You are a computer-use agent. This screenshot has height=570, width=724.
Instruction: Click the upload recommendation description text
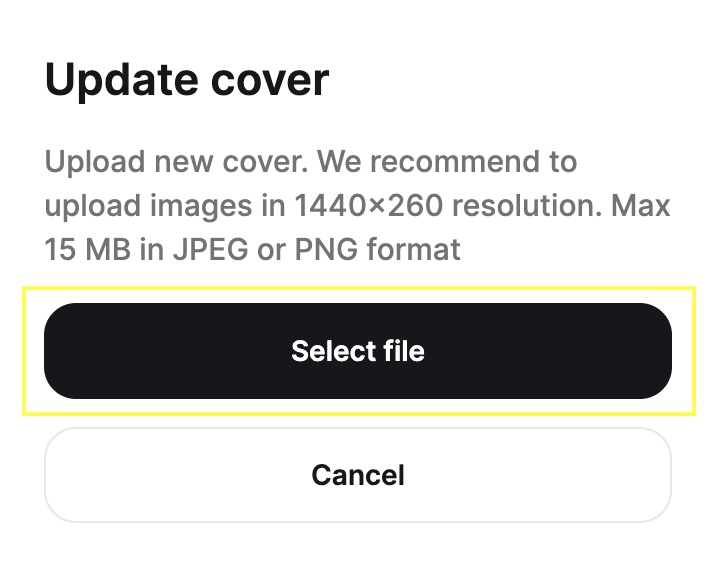(357, 206)
